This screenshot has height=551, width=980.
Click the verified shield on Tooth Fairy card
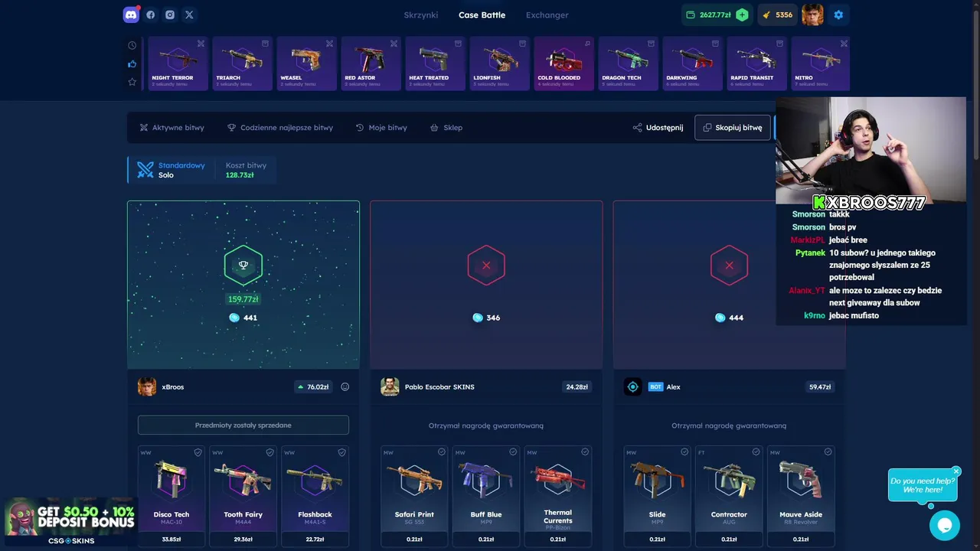point(269,452)
